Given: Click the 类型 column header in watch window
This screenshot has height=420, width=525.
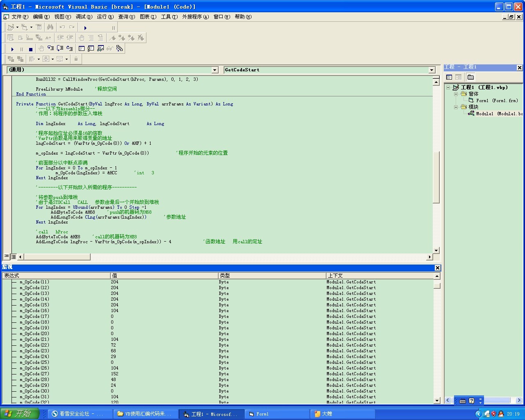Looking at the screenshot, I should (x=272, y=276).
